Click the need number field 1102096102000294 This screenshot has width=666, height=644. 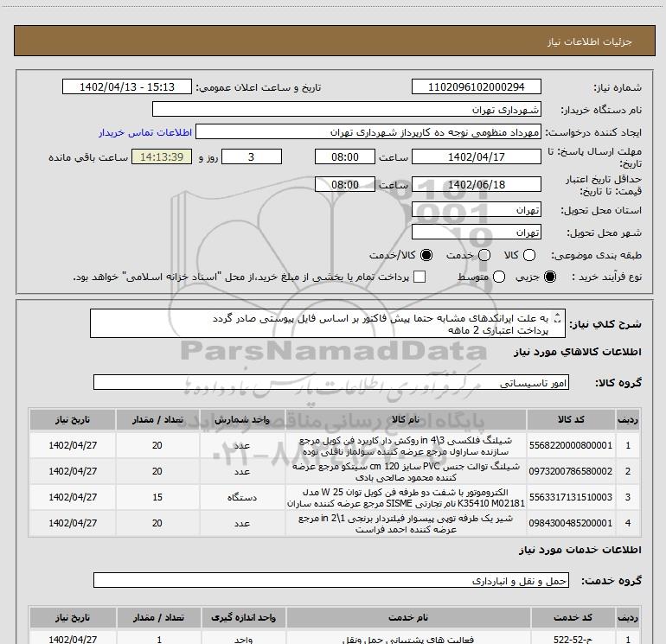point(476,86)
